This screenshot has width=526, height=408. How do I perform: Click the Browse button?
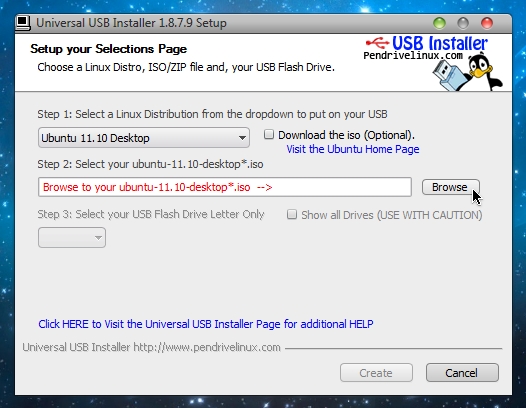pos(451,187)
